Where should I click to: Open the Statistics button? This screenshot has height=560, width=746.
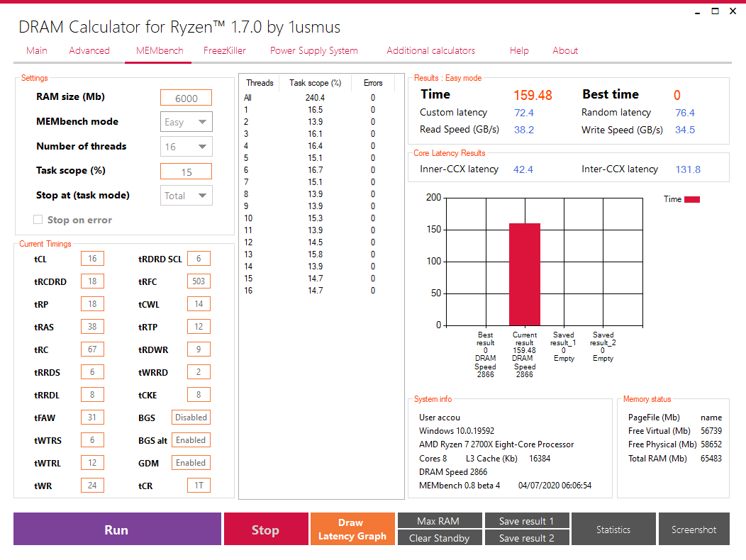coord(613,529)
